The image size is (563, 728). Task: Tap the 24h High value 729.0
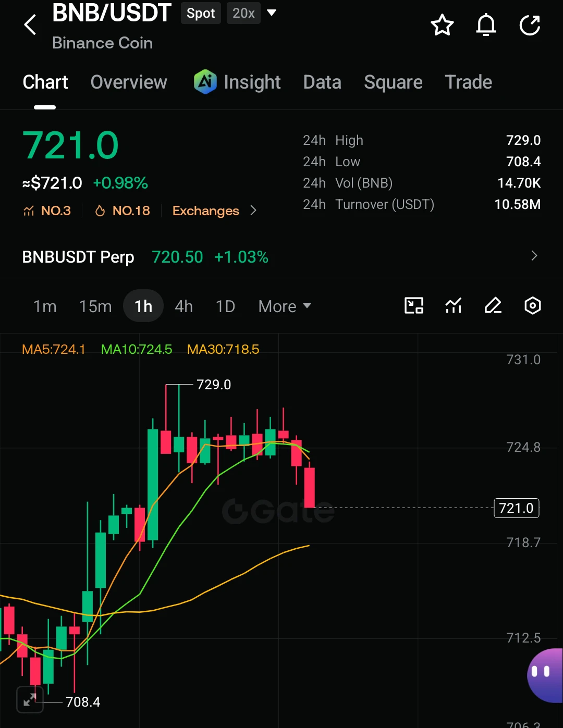coord(523,140)
